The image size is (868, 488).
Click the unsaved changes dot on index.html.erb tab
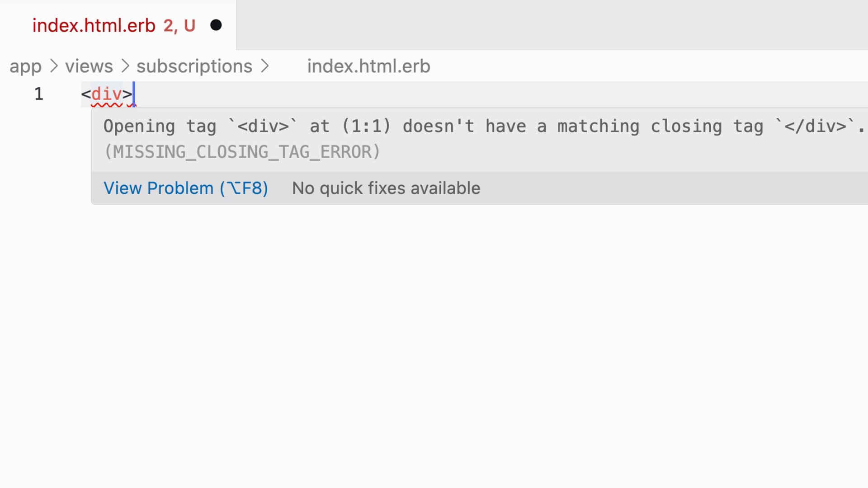click(216, 25)
